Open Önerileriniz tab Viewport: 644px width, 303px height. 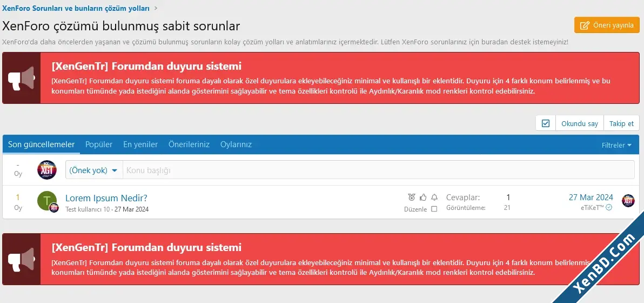189,144
